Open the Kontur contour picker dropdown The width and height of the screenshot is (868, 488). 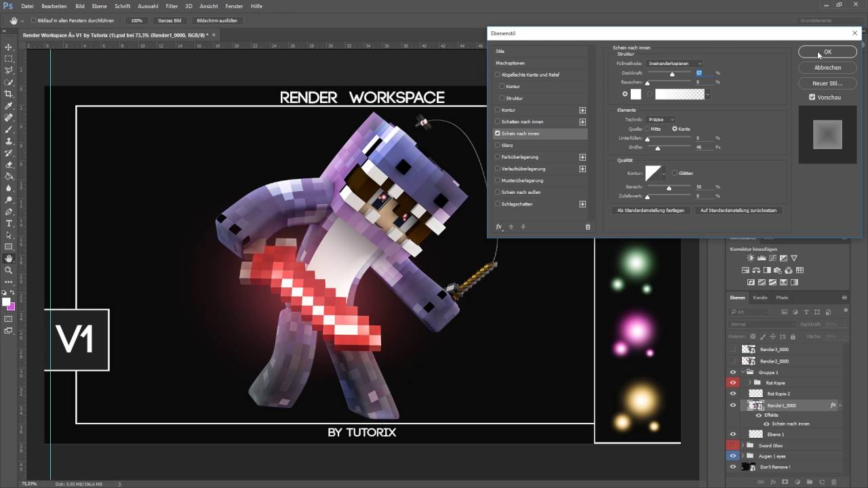point(664,174)
